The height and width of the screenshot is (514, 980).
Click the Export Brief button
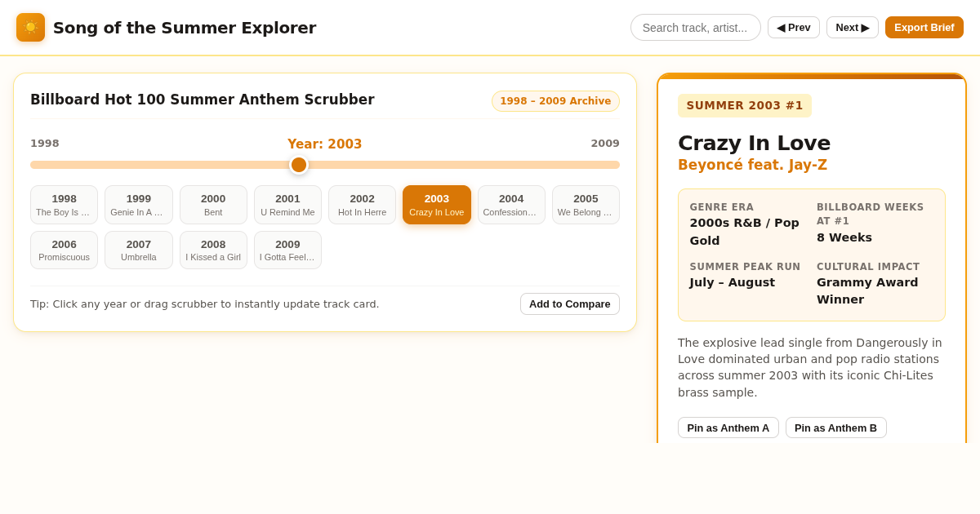(x=924, y=28)
